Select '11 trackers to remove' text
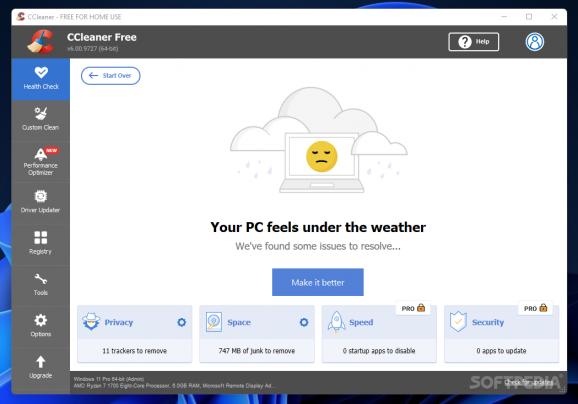The image size is (578, 404). tap(135, 351)
